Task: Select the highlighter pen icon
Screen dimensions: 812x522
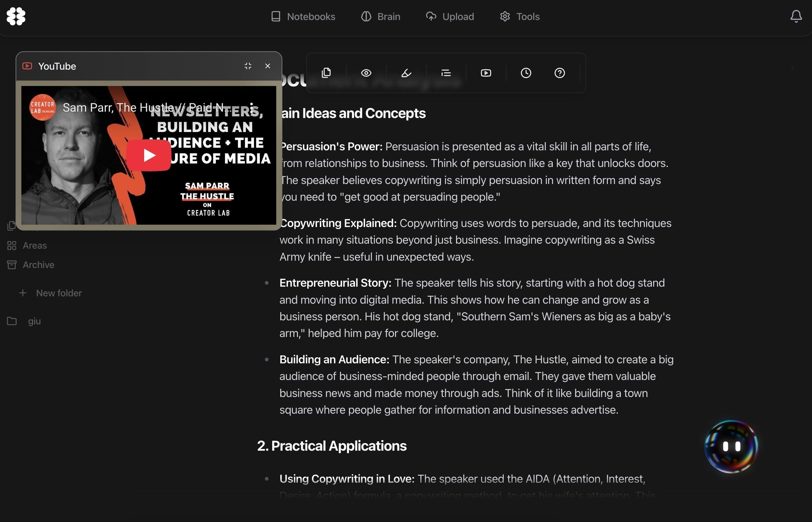Action: click(x=406, y=73)
